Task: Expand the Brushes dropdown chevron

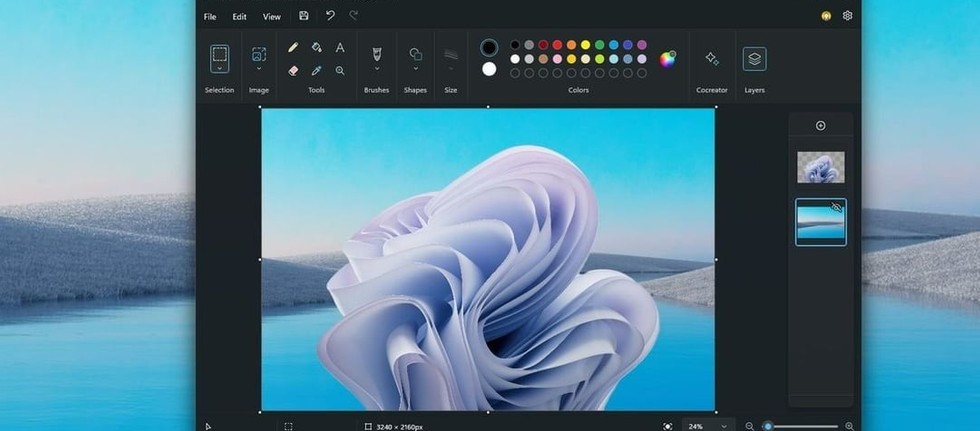Action: point(377,69)
